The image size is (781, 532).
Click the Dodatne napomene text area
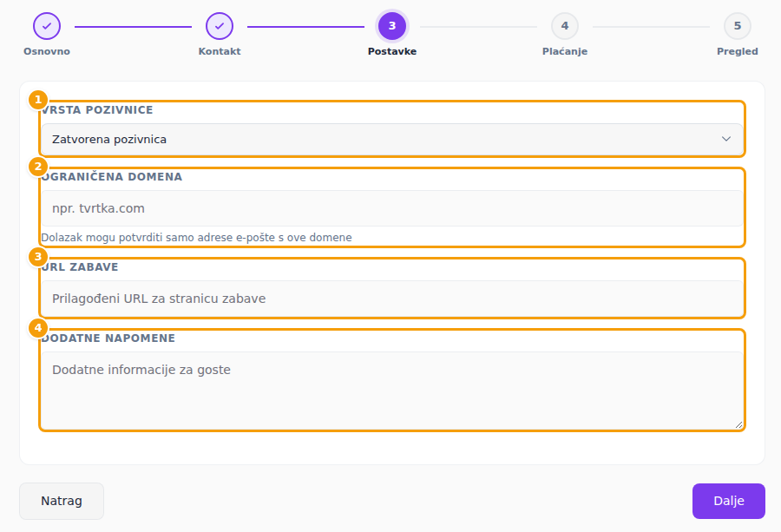pos(392,391)
